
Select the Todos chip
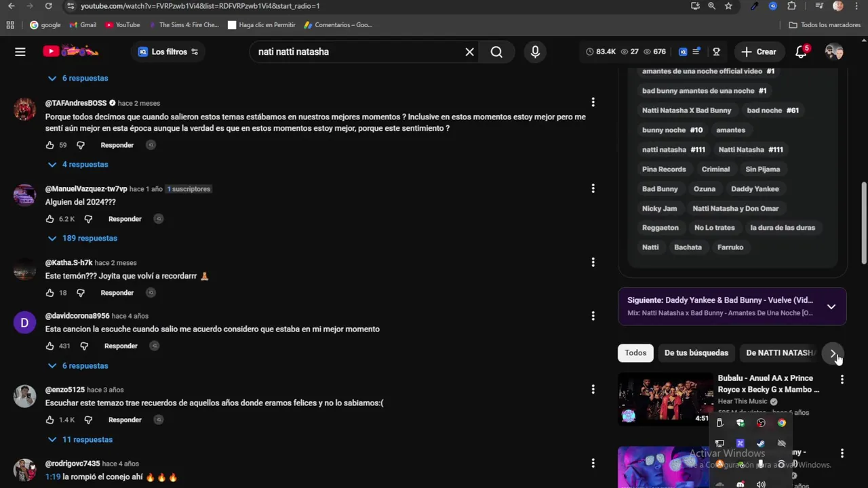(x=635, y=352)
